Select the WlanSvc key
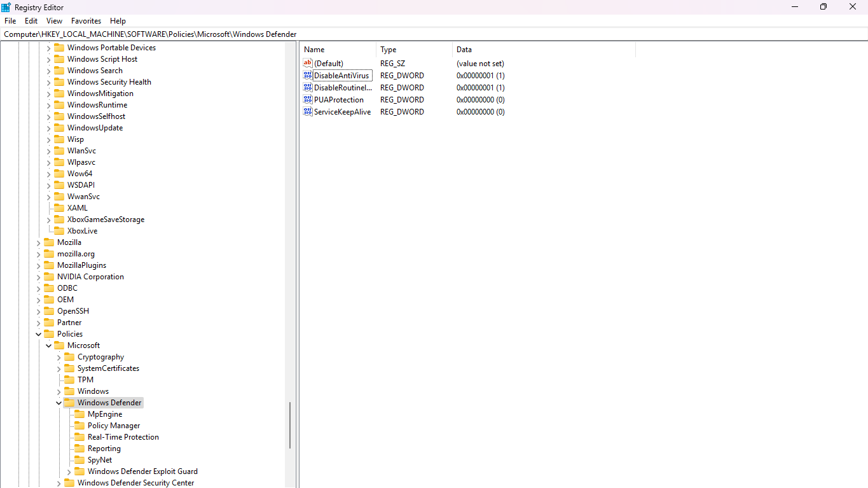 tap(81, 151)
